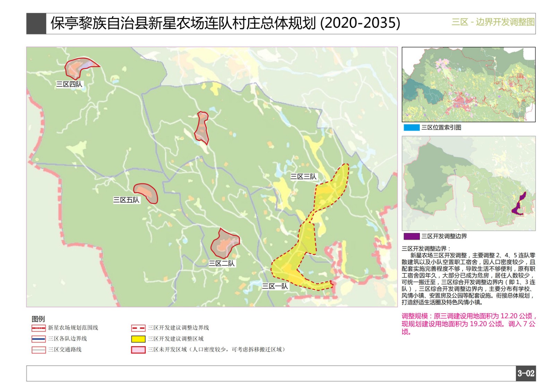Click the lower adjustment boundary thumbnail map
This screenshot has width=555, height=392.
point(469,183)
